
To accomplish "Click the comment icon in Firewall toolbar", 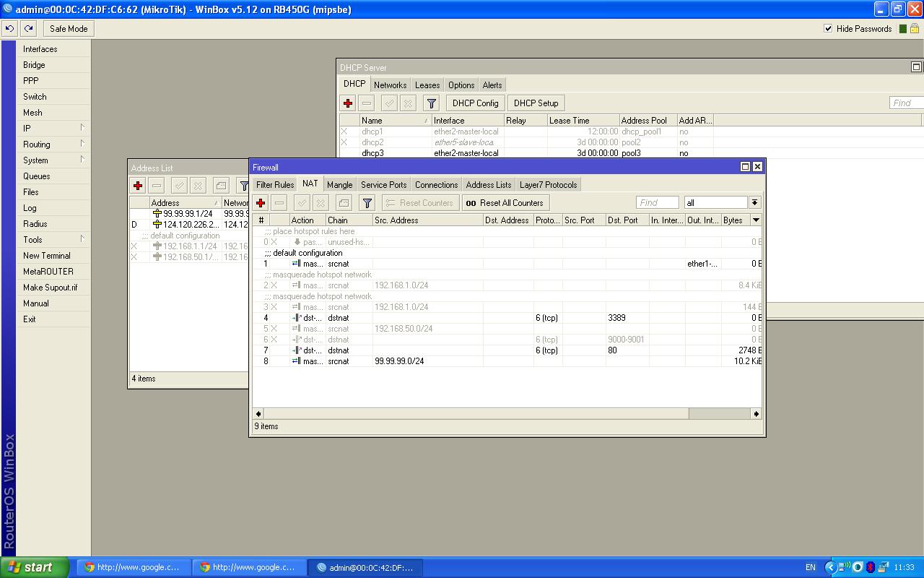I will point(344,203).
